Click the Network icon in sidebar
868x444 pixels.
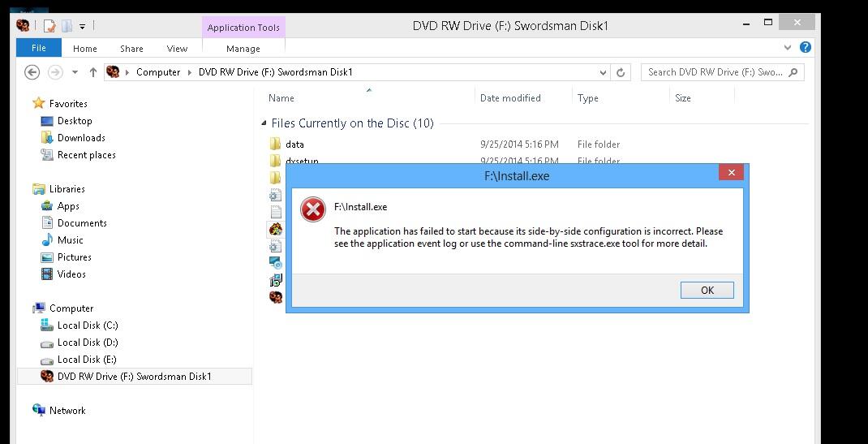[x=39, y=410]
